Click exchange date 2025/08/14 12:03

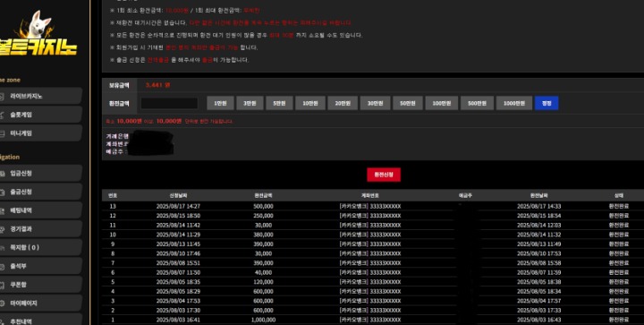538,225
